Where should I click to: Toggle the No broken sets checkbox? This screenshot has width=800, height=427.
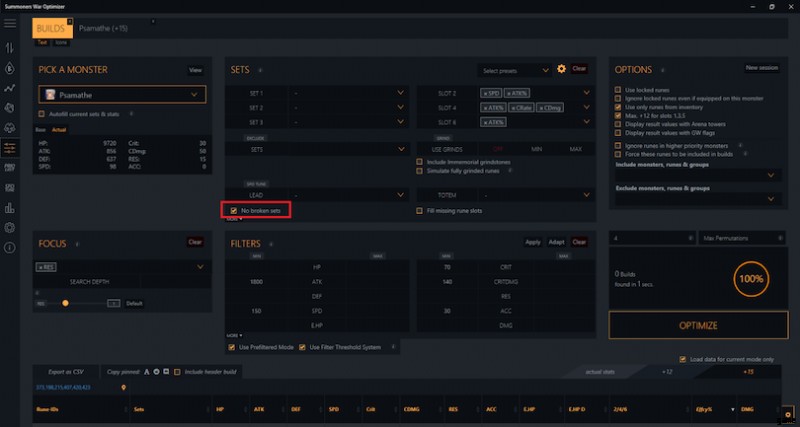pos(233,211)
